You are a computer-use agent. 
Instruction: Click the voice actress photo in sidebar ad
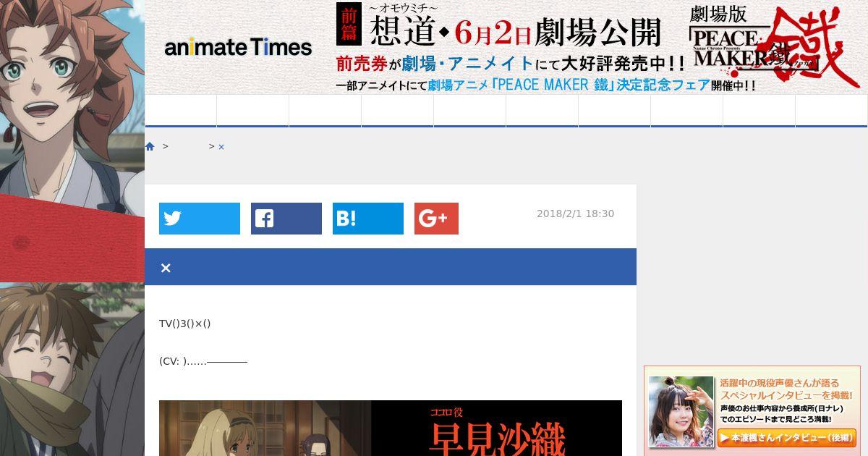[x=681, y=411]
